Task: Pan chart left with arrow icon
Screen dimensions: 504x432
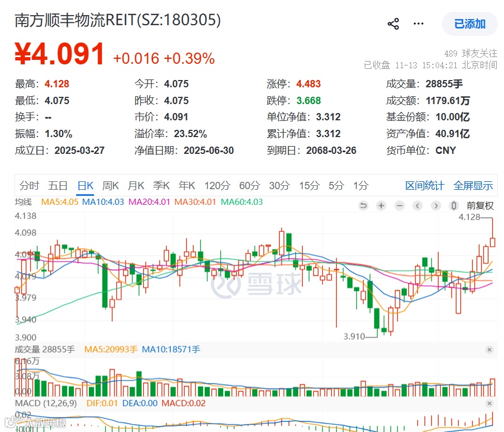Action: click(x=417, y=205)
